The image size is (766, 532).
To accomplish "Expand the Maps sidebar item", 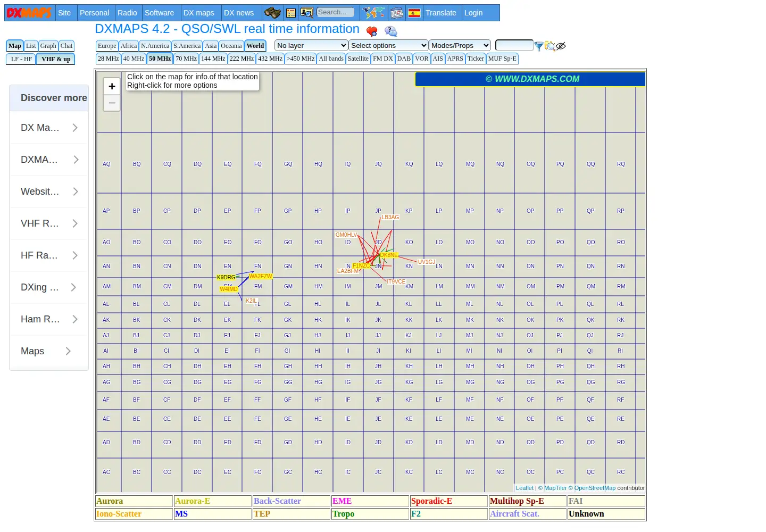I will 49,351.
